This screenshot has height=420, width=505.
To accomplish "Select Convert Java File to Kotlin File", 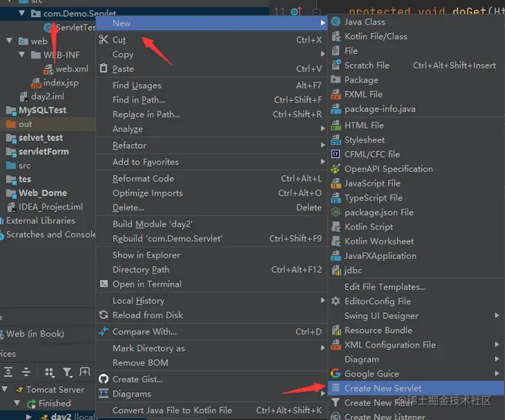I will click(211, 410).
